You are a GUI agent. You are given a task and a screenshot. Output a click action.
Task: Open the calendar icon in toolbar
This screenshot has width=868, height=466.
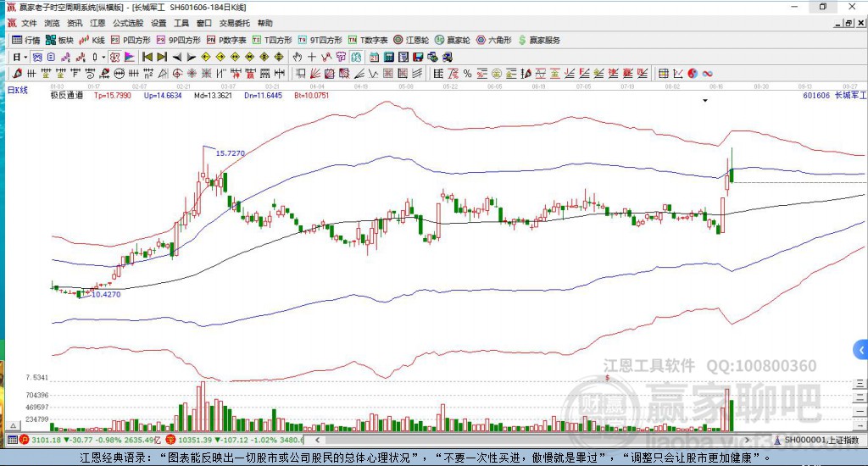point(374,57)
